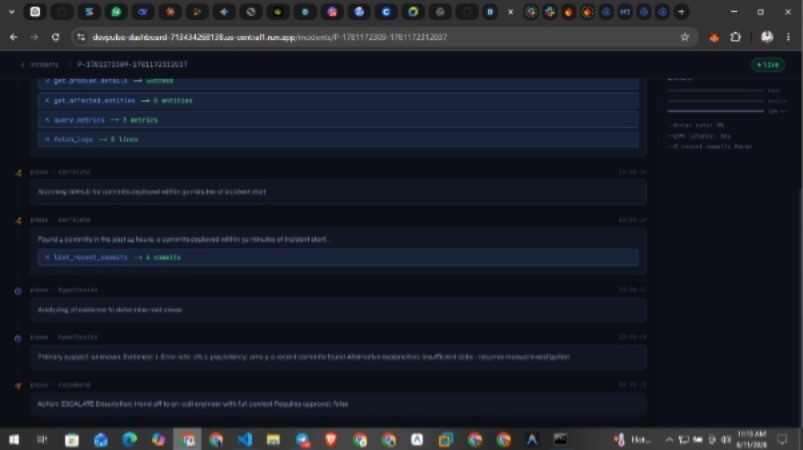Open Visual Studio Code from the taskbar
Image resolution: width=803 pixels, height=450 pixels.
tap(245, 439)
